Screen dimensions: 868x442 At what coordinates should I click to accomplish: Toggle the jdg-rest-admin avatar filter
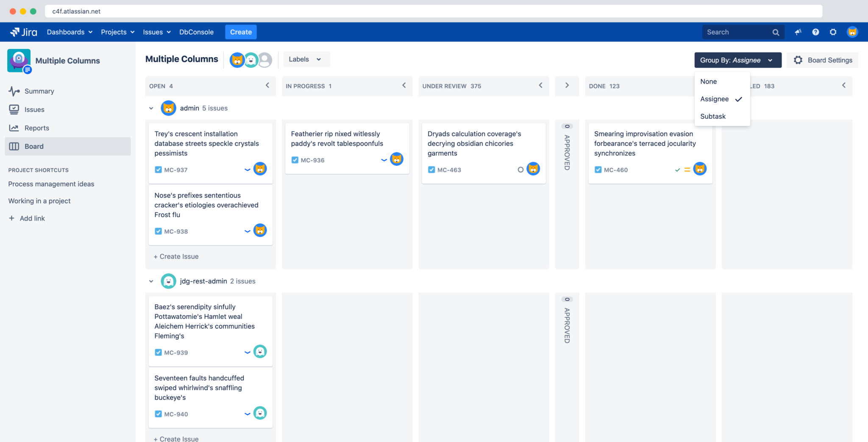click(x=251, y=60)
